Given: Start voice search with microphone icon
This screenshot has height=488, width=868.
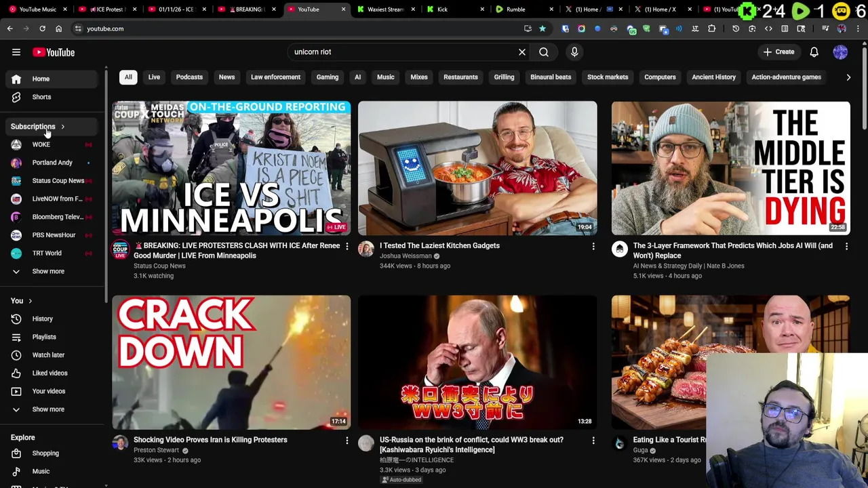Looking at the screenshot, I should click(x=574, y=52).
